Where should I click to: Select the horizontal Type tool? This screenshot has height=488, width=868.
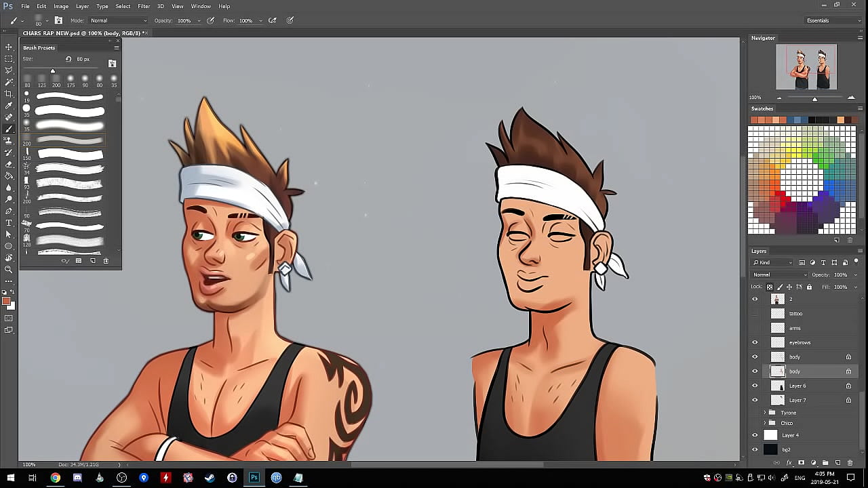[x=9, y=222]
